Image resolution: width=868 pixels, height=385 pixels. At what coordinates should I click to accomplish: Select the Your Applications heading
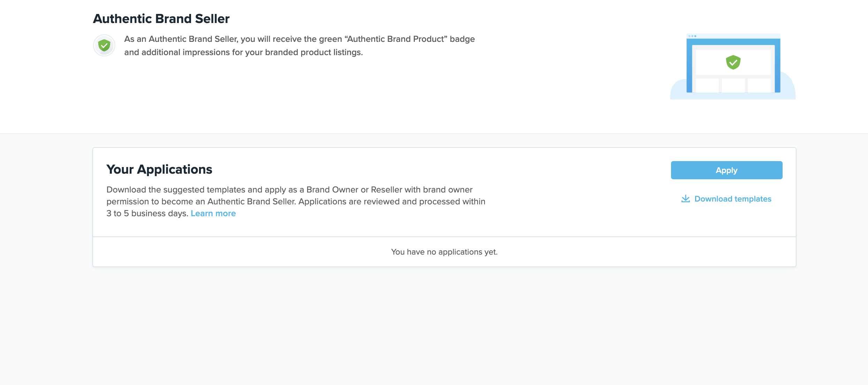click(159, 169)
